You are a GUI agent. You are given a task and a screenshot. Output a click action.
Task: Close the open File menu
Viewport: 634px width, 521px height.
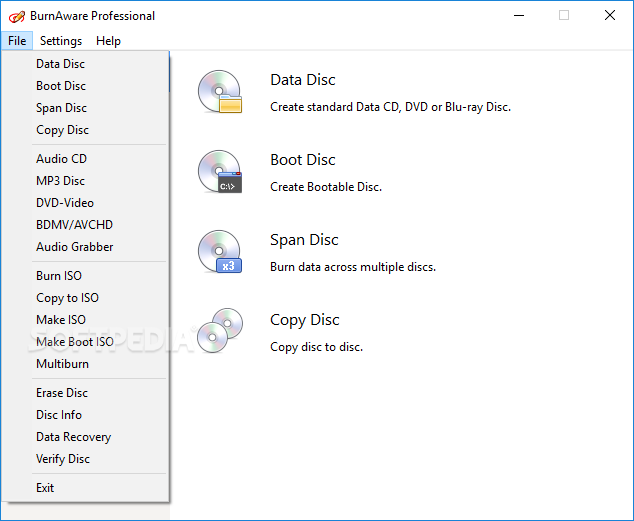pos(17,41)
